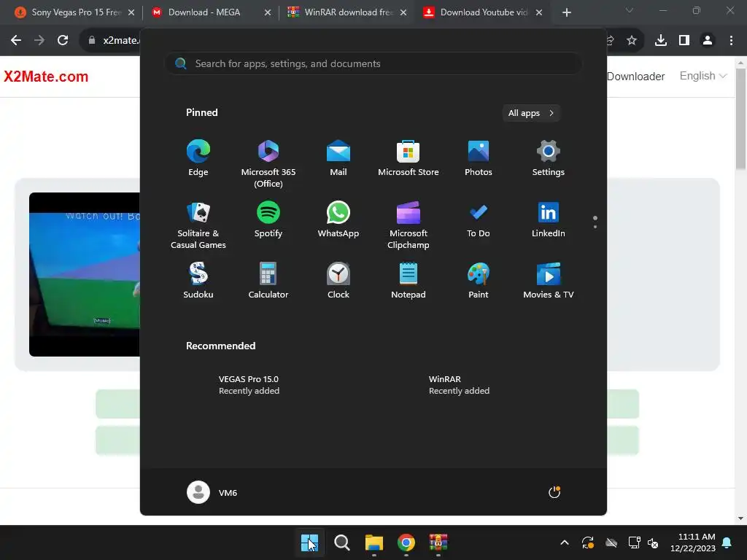Open network icon in system tray
Image resolution: width=747 pixels, height=560 pixels.
[634, 542]
